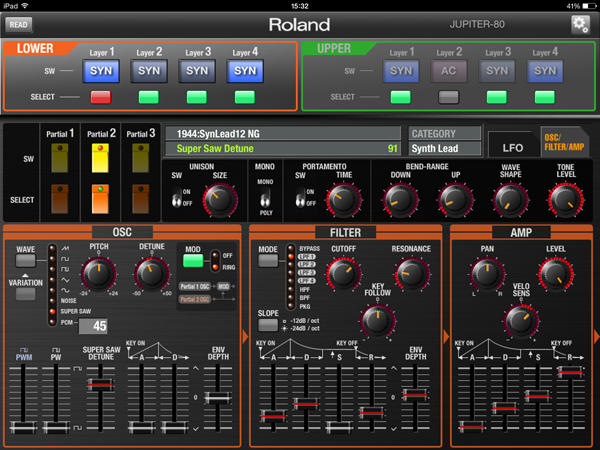Toggle Lower Layer 2 SYN switch
Viewport: 600px width, 450px height.
point(149,71)
